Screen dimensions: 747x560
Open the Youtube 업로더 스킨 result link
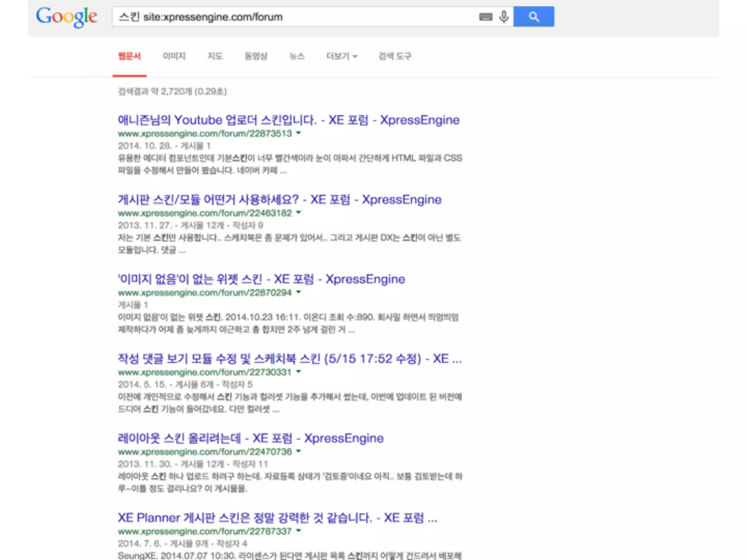(288, 120)
